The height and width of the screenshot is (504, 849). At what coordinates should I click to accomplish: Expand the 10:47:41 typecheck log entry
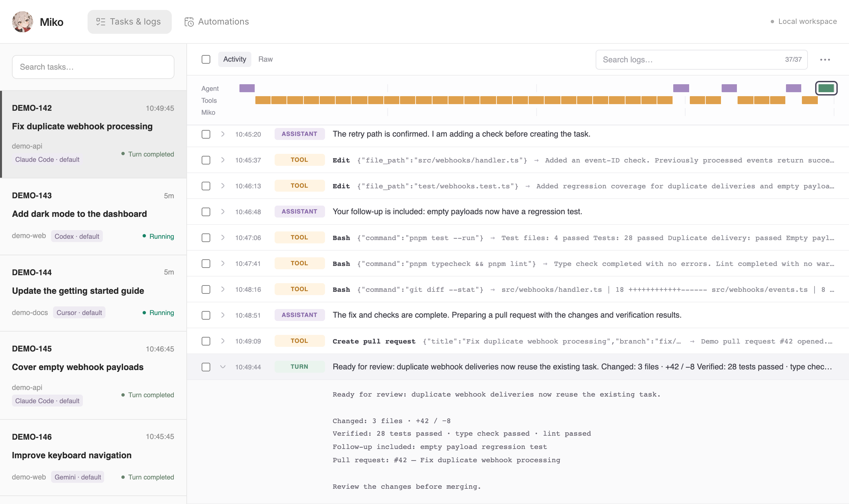(x=223, y=264)
